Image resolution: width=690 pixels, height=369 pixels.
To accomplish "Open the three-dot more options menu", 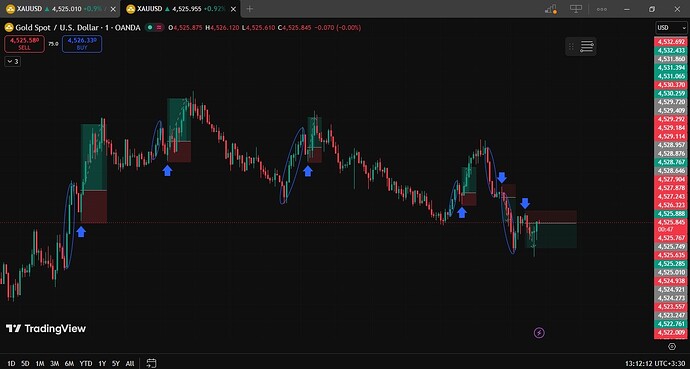I will pyautogui.click(x=602, y=9).
